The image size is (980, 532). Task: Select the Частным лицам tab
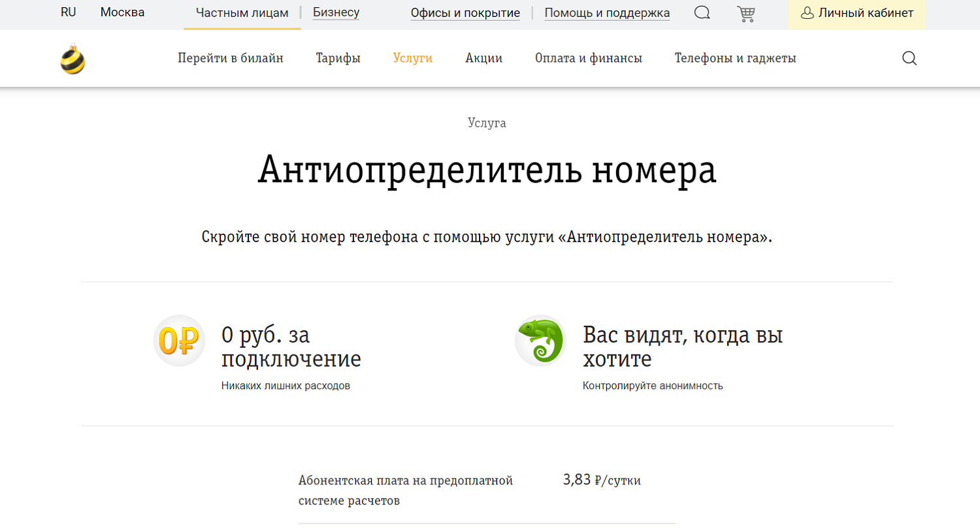pyautogui.click(x=242, y=13)
